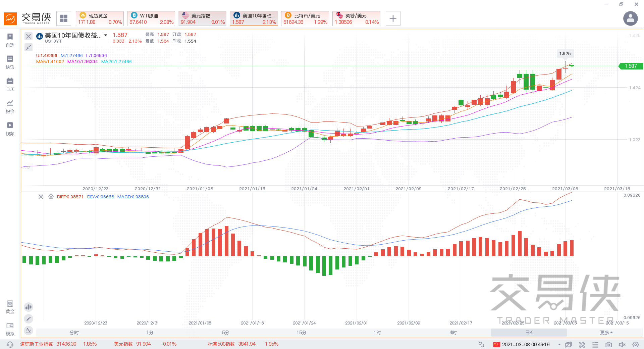The image size is (644, 349).
Task: Click the latest green candlestick at 1.587
Action: 572,65
